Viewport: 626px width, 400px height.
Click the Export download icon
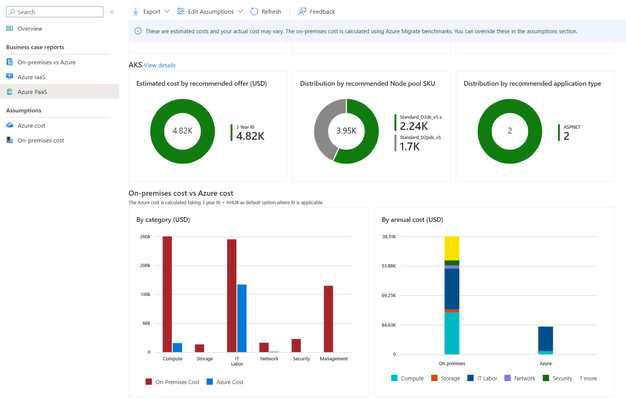pos(135,12)
